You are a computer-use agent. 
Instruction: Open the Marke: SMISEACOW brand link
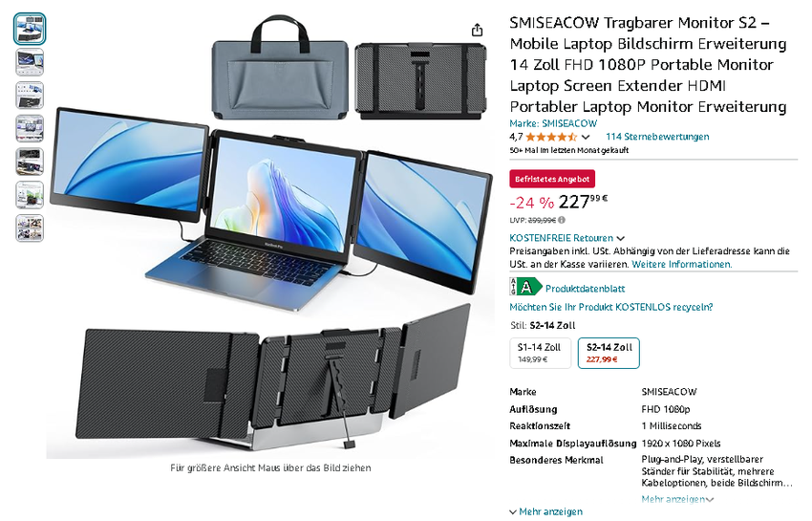tap(553, 124)
